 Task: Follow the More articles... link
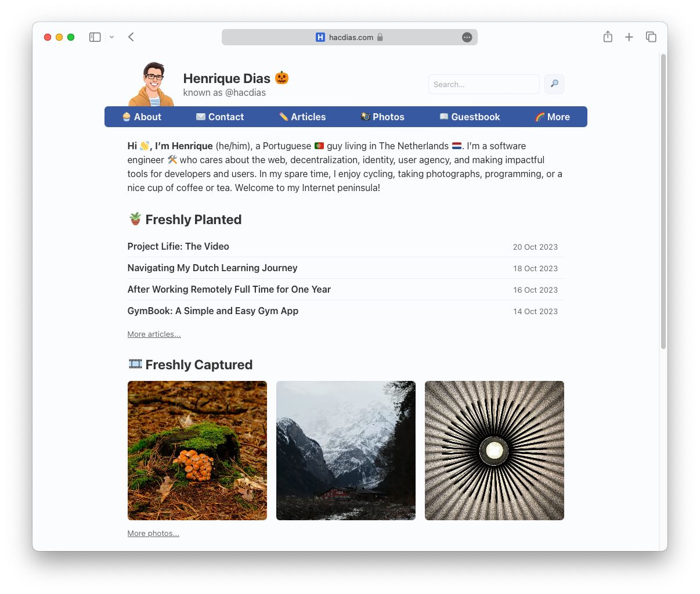tap(154, 334)
